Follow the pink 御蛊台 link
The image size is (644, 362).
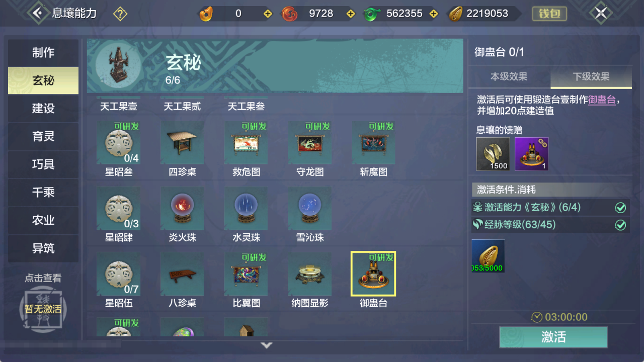(602, 100)
